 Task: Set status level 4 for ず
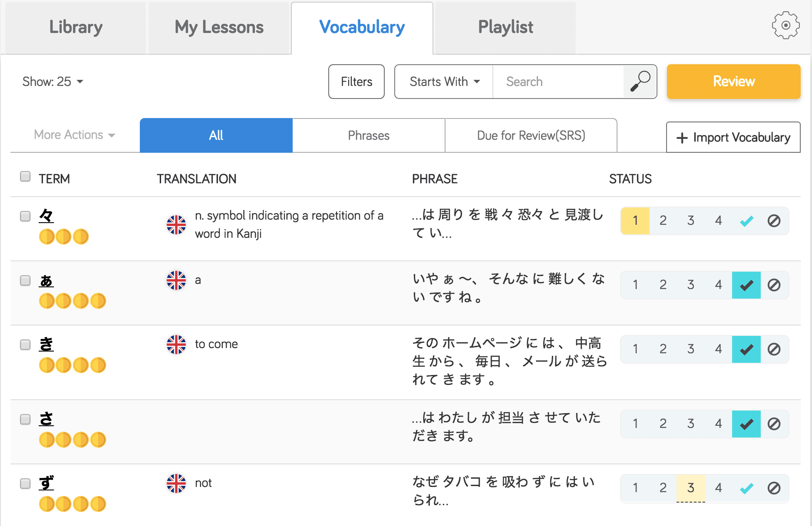point(718,488)
